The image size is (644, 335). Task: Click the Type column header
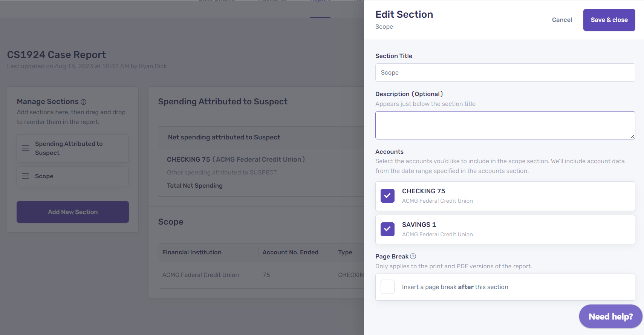pyautogui.click(x=345, y=252)
